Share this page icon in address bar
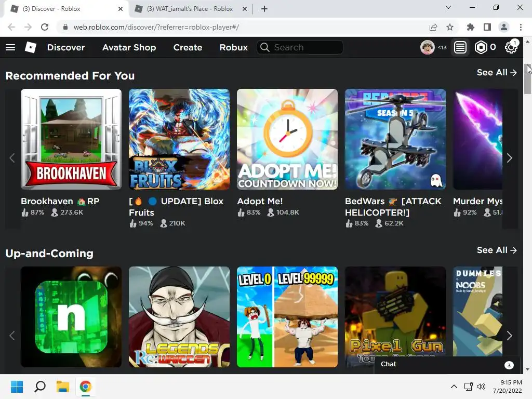The height and width of the screenshot is (399, 532). click(x=433, y=27)
